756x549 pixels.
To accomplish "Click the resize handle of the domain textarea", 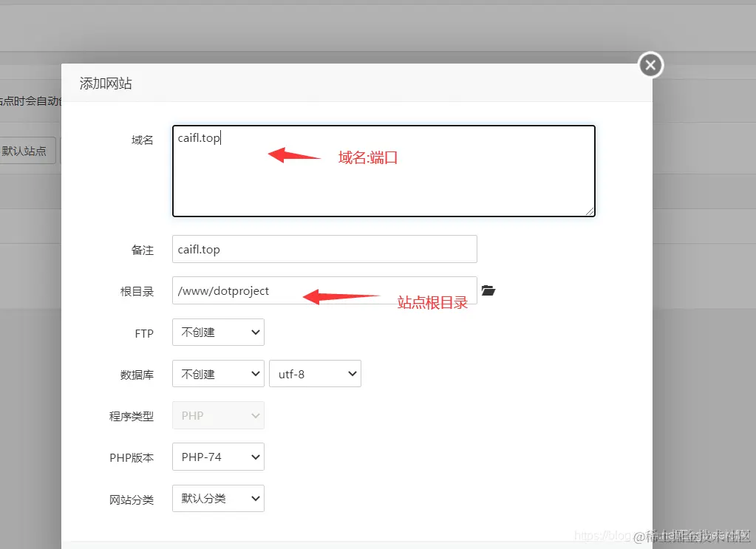I will (591, 213).
